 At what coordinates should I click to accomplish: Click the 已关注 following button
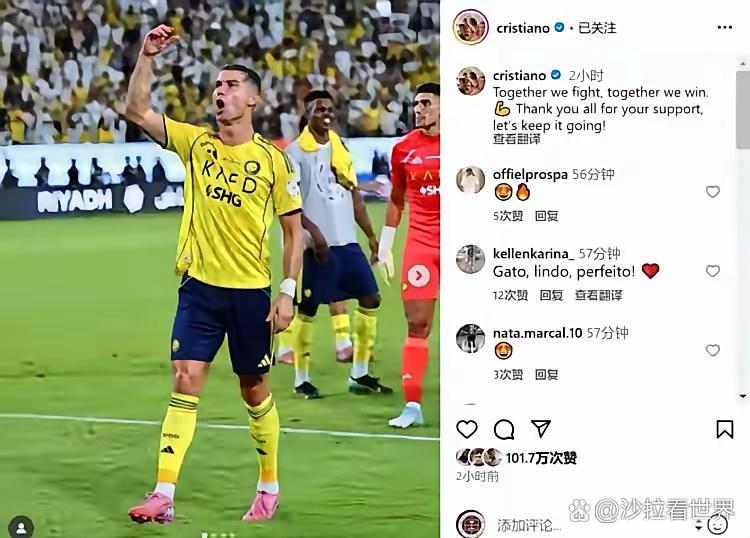click(x=597, y=28)
